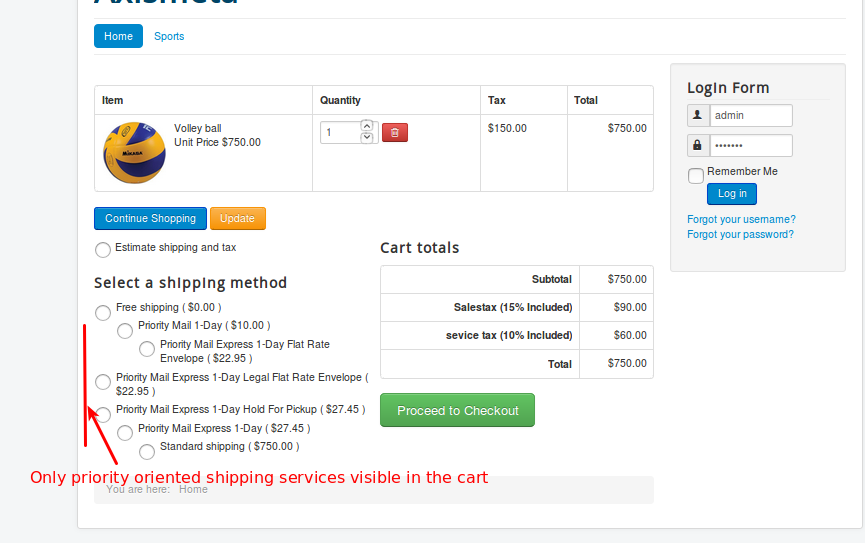
Task: Decrease quantity with the down arrow
Action: point(366,137)
